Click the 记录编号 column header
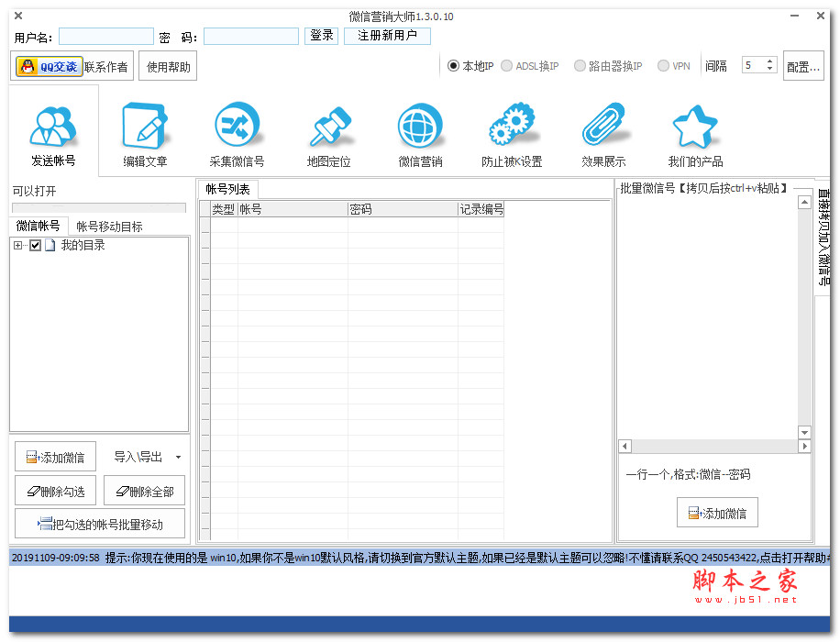 (x=481, y=209)
